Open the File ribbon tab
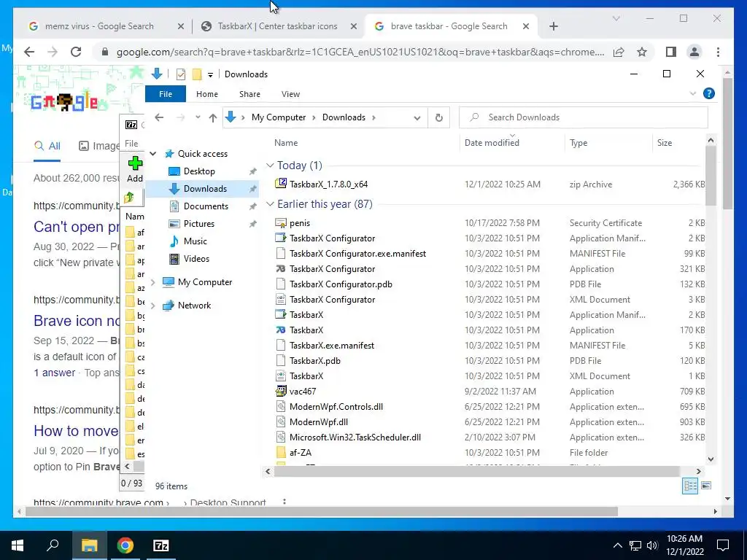747x560 pixels. click(x=166, y=94)
